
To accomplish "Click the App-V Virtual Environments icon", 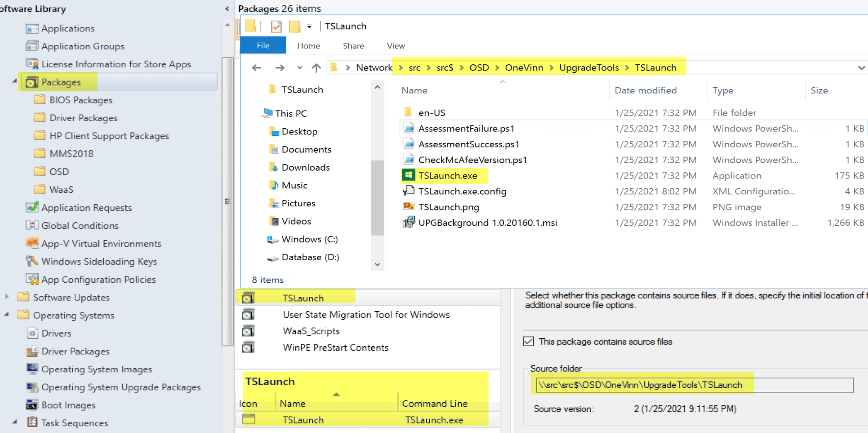I will pyautogui.click(x=32, y=243).
